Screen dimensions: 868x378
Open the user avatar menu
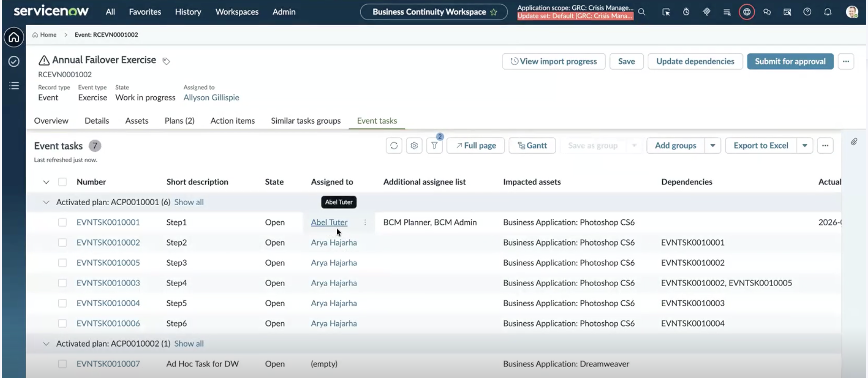pos(852,12)
